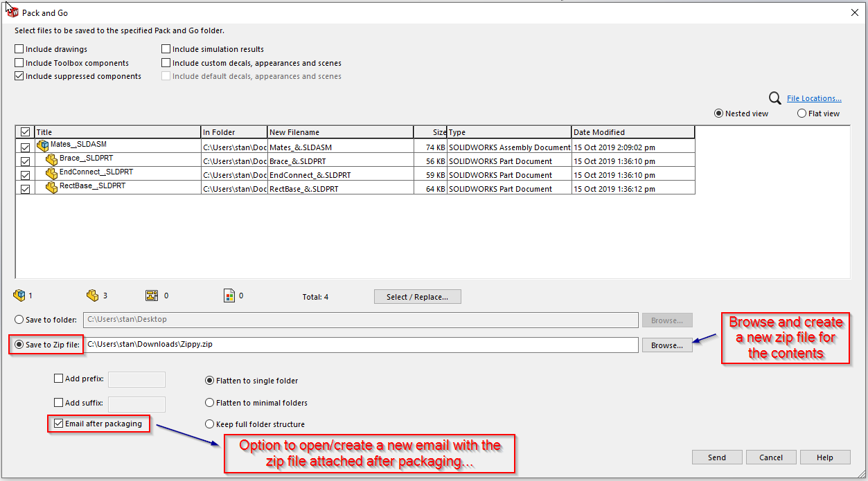The image size is (868, 481).
Task: Sort by the Type column header
Action: pos(509,132)
